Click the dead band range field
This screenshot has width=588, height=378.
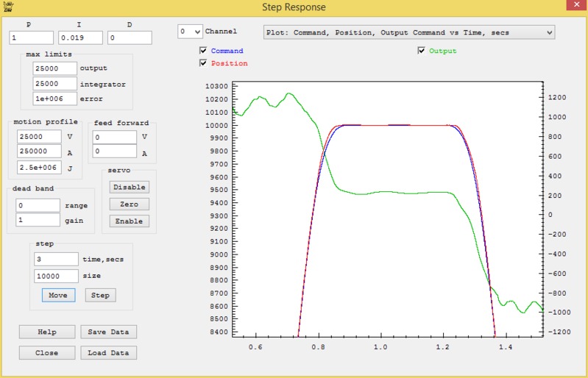coord(38,205)
